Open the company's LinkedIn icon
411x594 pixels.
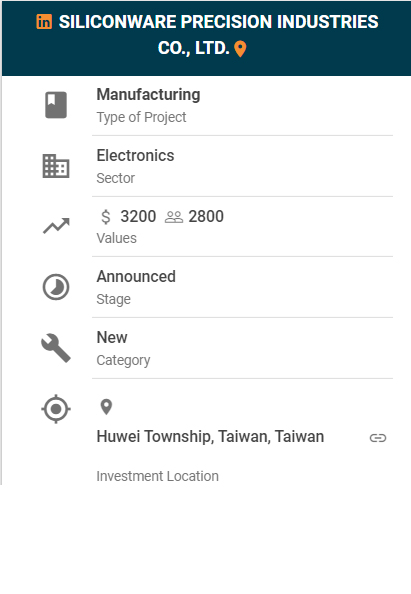coord(44,22)
